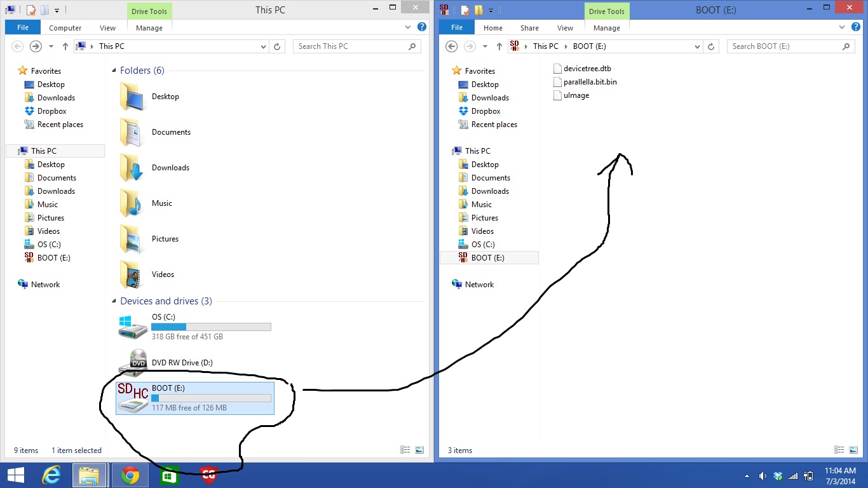Click the Search BOOT (E:) field
Screen dimensions: 868x488
pos(785,46)
